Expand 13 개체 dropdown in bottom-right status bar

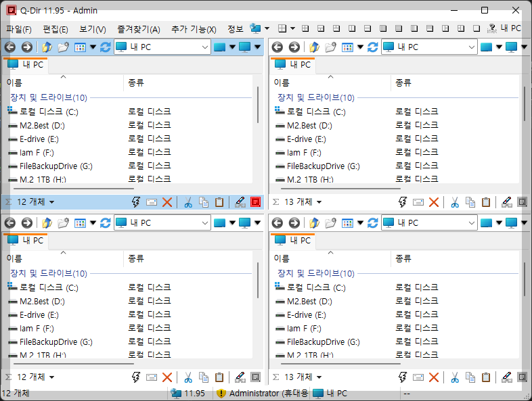pos(319,377)
